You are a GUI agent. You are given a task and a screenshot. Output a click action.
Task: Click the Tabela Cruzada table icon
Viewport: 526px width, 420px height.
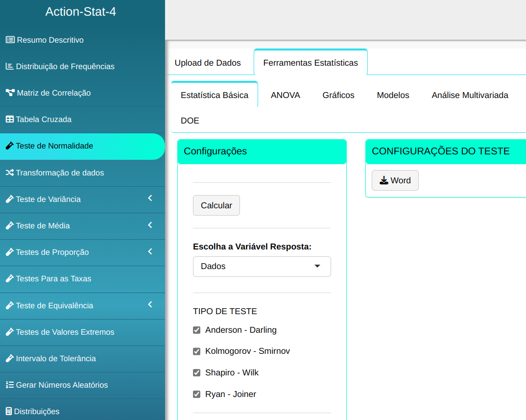click(x=9, y=119)
